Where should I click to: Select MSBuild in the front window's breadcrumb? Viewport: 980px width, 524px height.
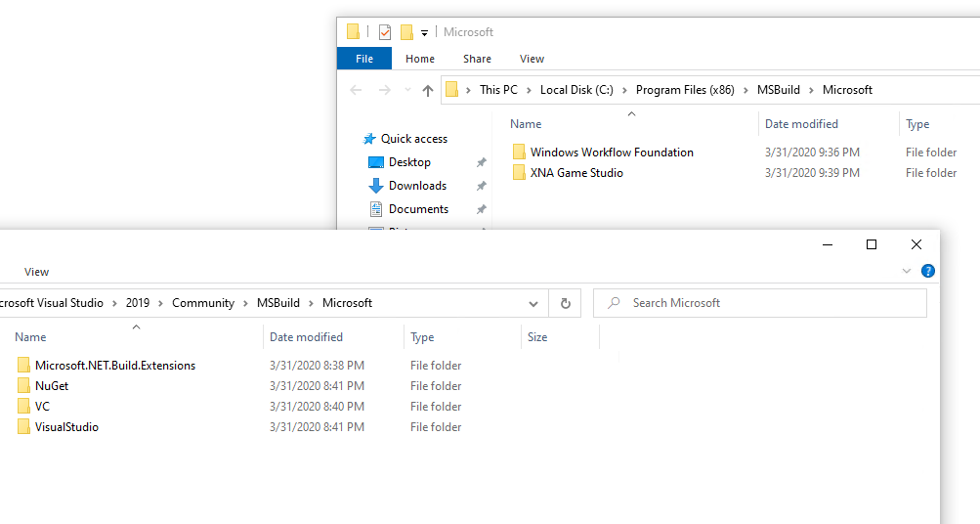click(x=278, y=303)
